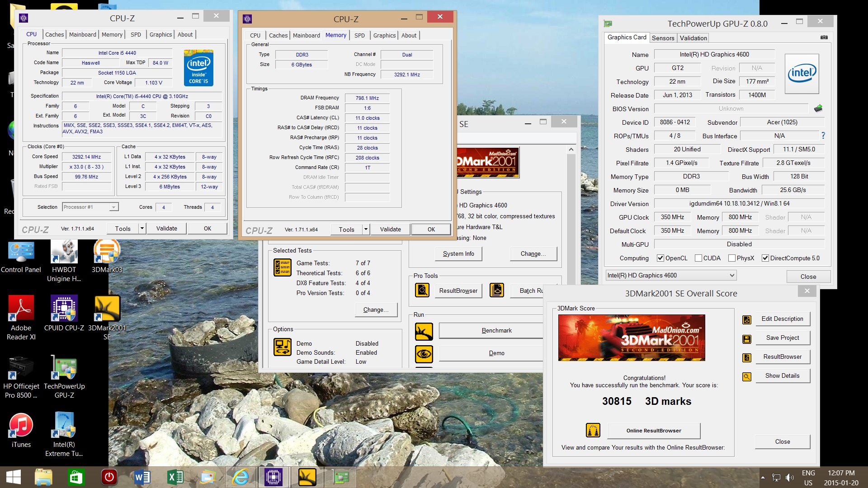Screen dimensions: 868x488
Task: Click Validate in the left CPU-Z window
Action: (167, 228)
